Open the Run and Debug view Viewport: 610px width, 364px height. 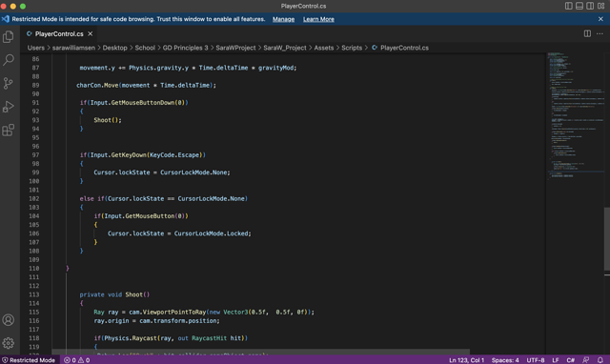pyautogui.click(x=9, y=107)
